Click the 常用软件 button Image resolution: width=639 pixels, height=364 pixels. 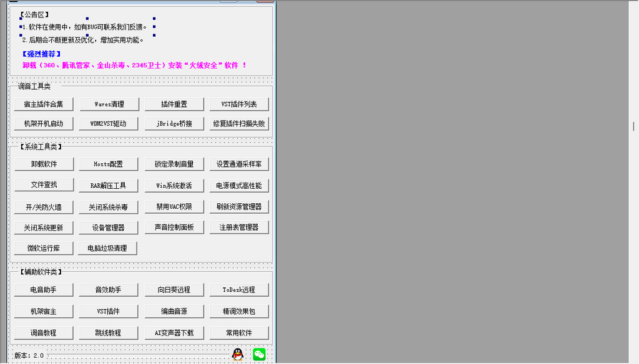239,333
